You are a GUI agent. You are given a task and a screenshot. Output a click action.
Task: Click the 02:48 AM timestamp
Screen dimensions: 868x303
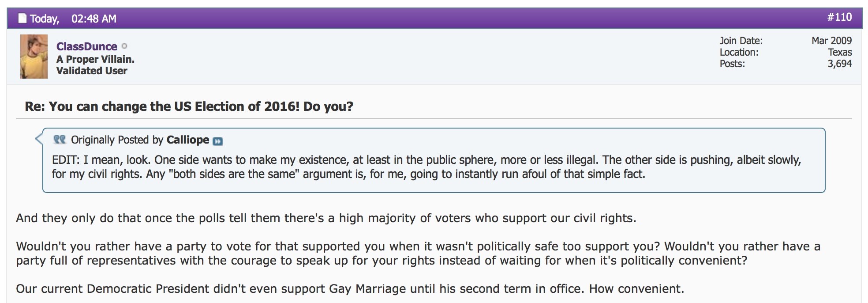point(94,19)
